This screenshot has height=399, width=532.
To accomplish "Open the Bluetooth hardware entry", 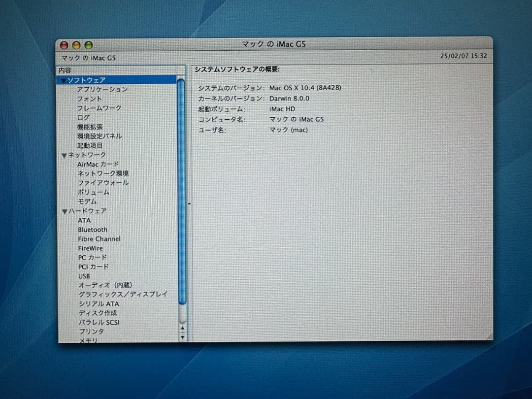I will [93, 230].
